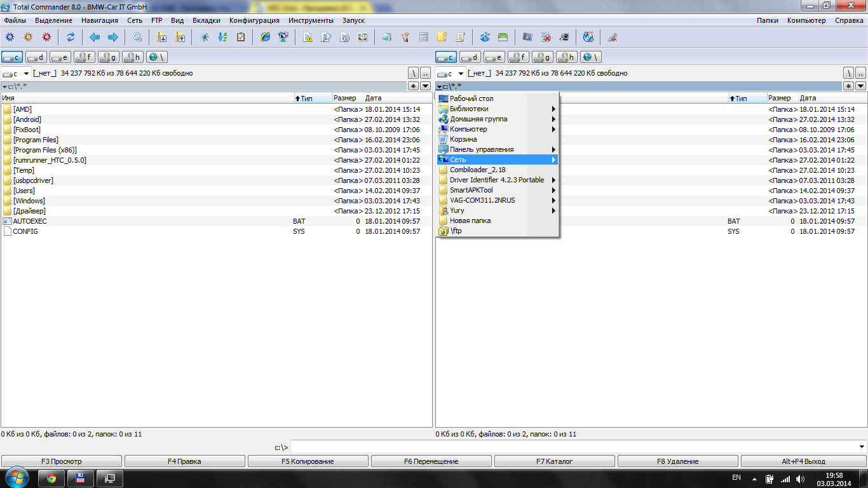Open the Инструменты menu
Viewport: 868px width, 488px height.
point(311,20)
